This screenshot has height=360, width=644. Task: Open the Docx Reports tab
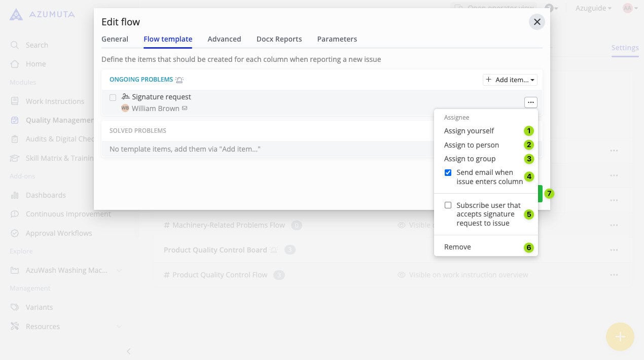[279, 39]
